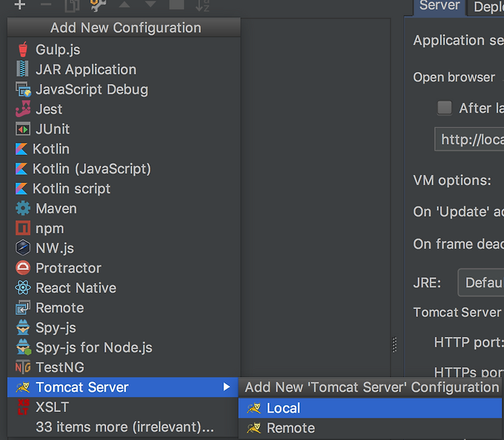Viewport: 504px width, 440px height.
Task: Click the Kotlin script icon
Action: click(x=22, y=188)
